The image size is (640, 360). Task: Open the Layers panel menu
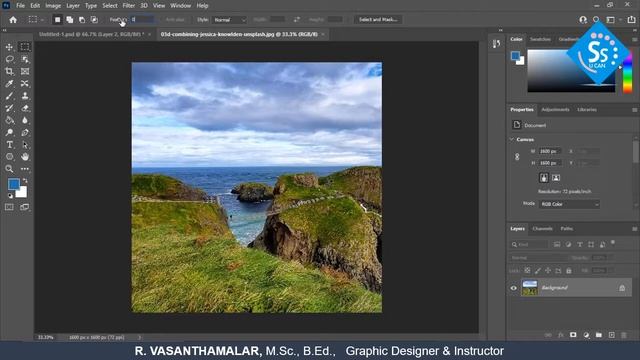pyautogui.click(x=635, y=229)
